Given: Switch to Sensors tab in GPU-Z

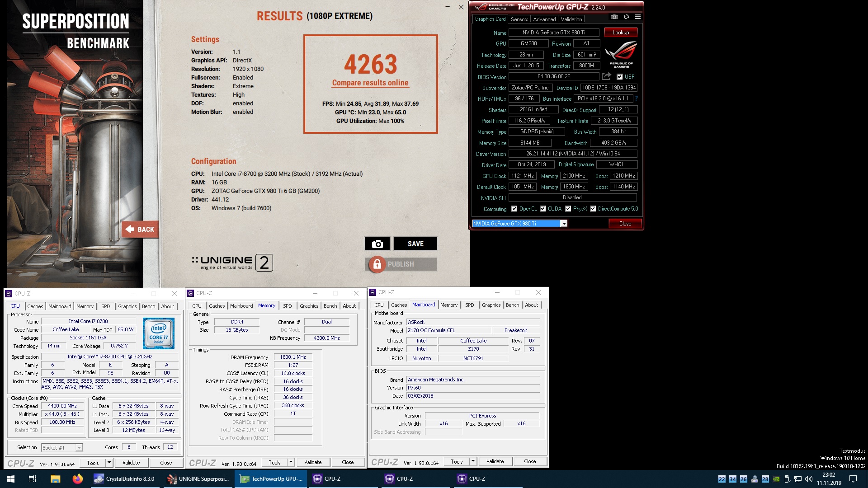Looking at the screenshot, I should tap(519, 19).
